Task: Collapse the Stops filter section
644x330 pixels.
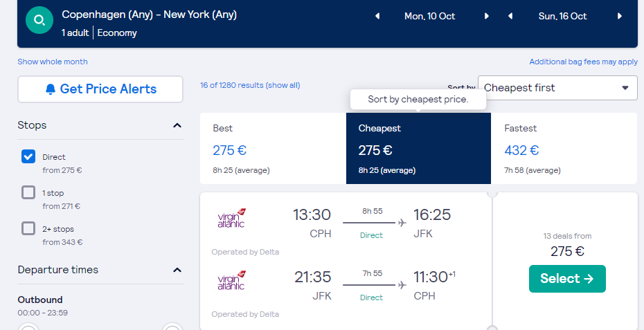Action: [x=177, y=125]
